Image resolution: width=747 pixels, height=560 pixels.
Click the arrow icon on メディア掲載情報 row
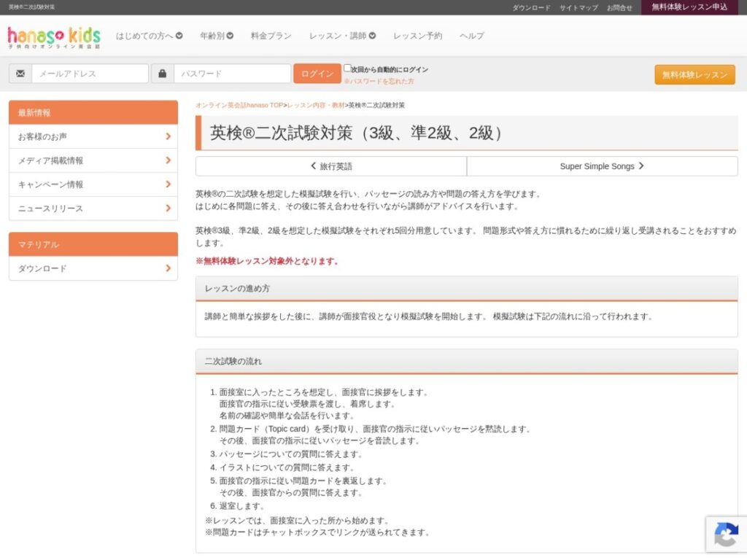pos(169,160)
